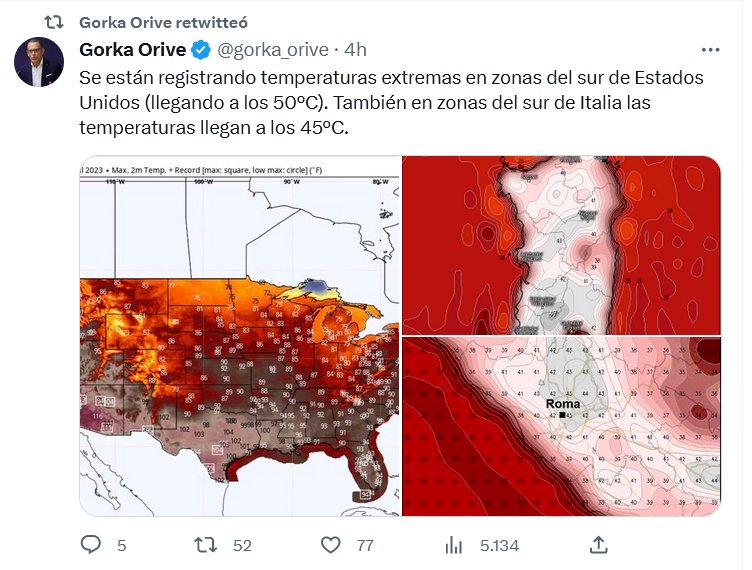Open Gorka Orive's profile avatar photo

(x=39, y=62)
